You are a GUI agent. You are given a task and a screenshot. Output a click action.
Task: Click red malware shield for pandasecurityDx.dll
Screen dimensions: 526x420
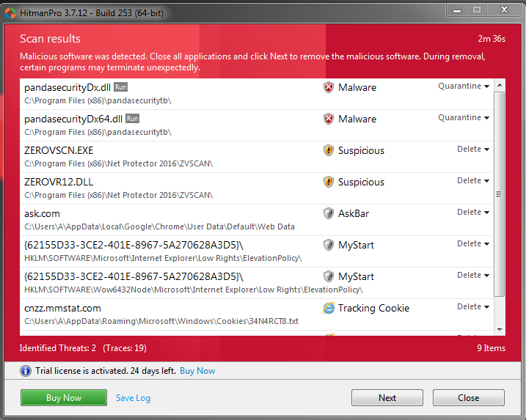[x=329, y=87]
